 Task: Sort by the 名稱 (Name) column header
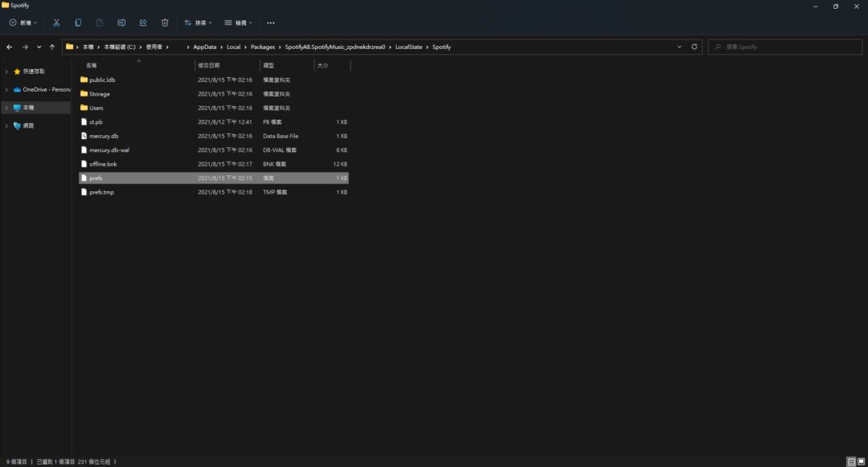(x=92, y=65)
